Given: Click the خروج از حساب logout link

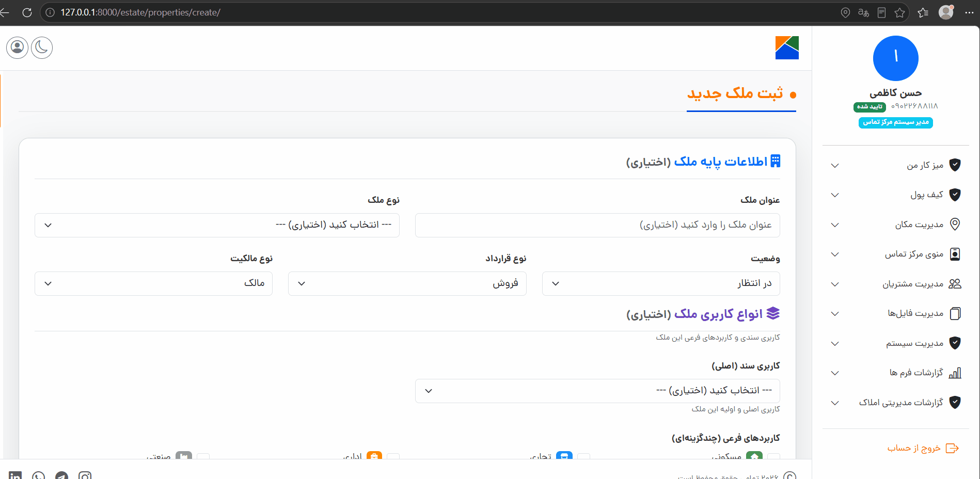Looking at the screenshot, I should [914, 448].
